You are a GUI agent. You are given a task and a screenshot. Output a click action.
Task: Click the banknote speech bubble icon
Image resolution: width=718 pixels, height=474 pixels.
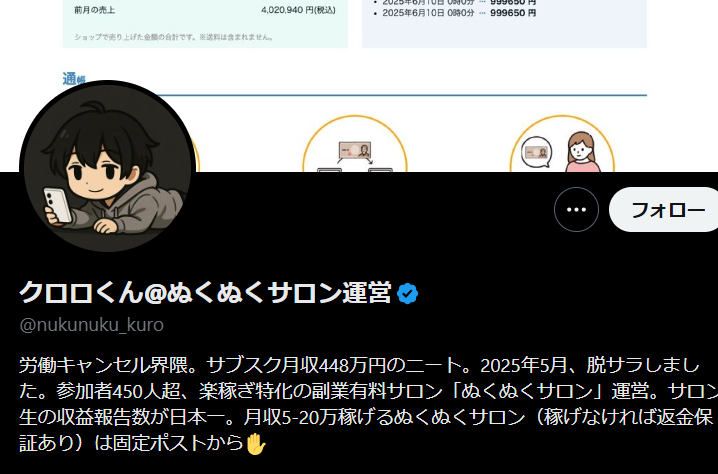[x=537, y=153]
